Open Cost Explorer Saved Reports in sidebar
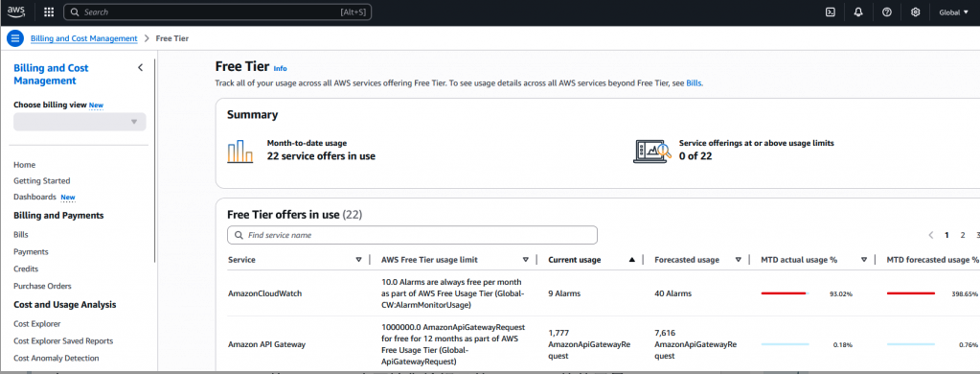 [x=63, y=340]
